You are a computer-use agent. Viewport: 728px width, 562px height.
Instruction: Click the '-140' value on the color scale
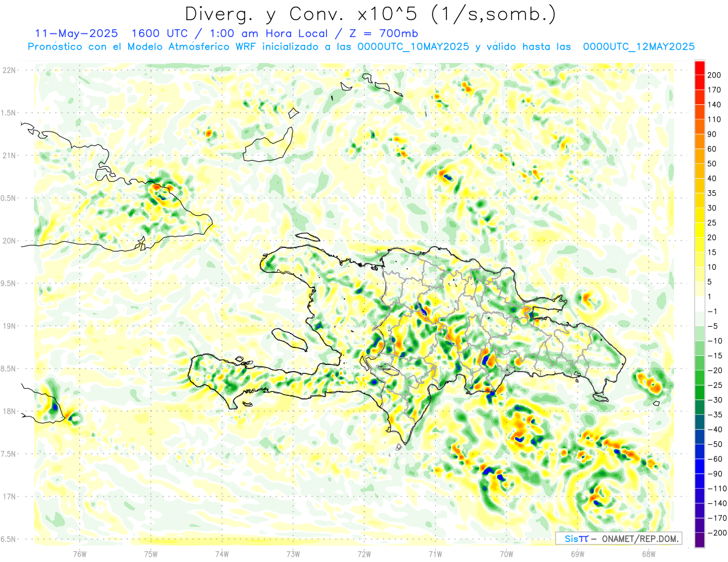click(716, 503)
